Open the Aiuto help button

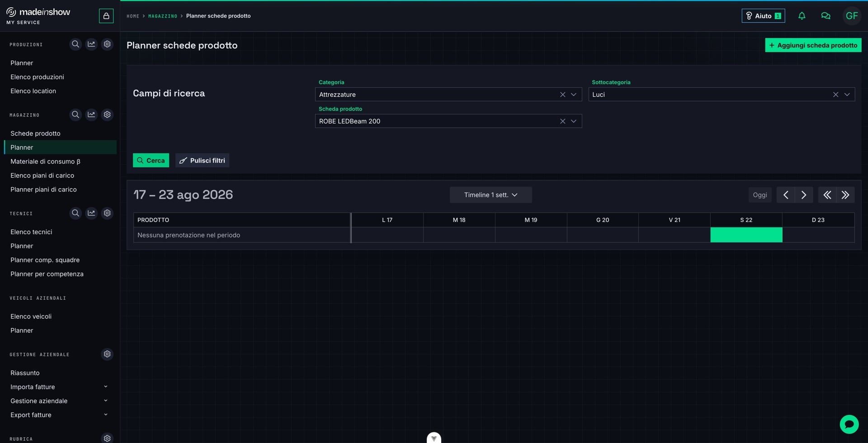tap(763, 16)
